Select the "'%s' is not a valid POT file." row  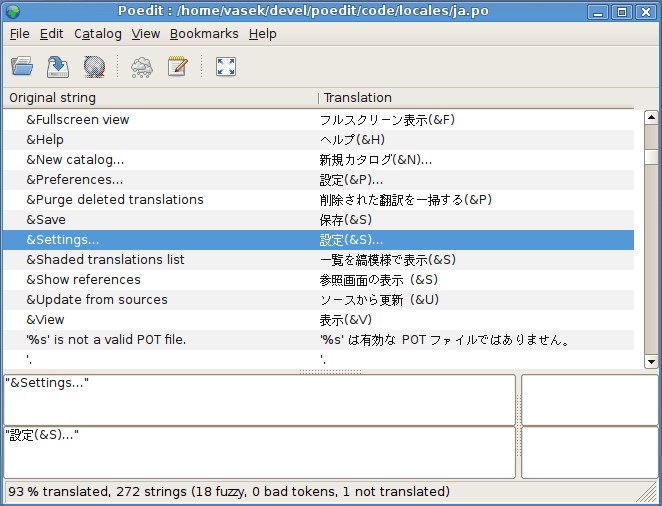tap(106, 340)
